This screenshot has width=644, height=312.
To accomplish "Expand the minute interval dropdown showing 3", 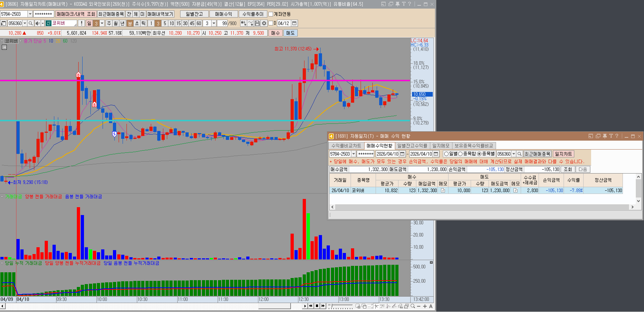I will pyautogui.click(x=214, y=23).
